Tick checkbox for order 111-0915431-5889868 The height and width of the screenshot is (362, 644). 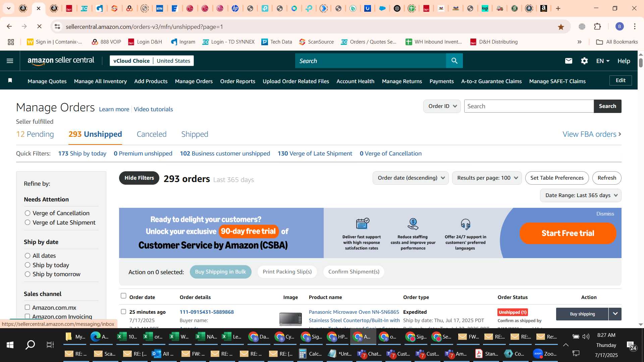[x=123, y=312]
